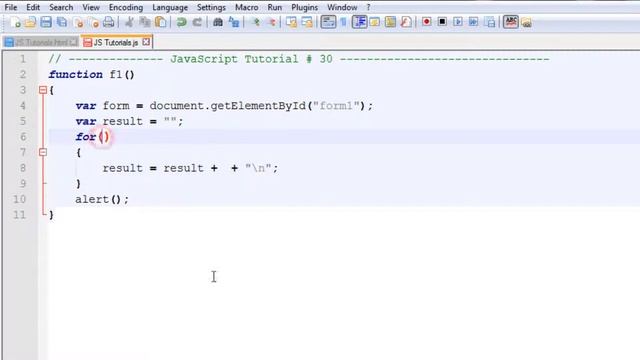
Task: Click line number 1 in the margin
Action: 23,59
